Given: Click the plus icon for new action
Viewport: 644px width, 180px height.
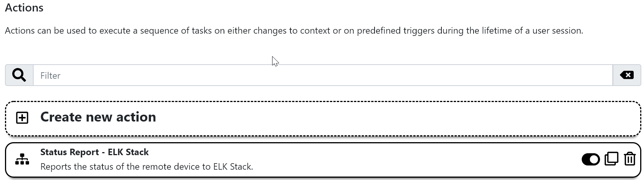Looking at the screenshot, I should [22, 118].
